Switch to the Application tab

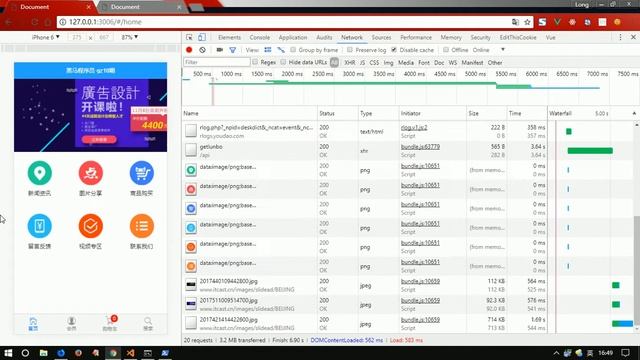293,37
